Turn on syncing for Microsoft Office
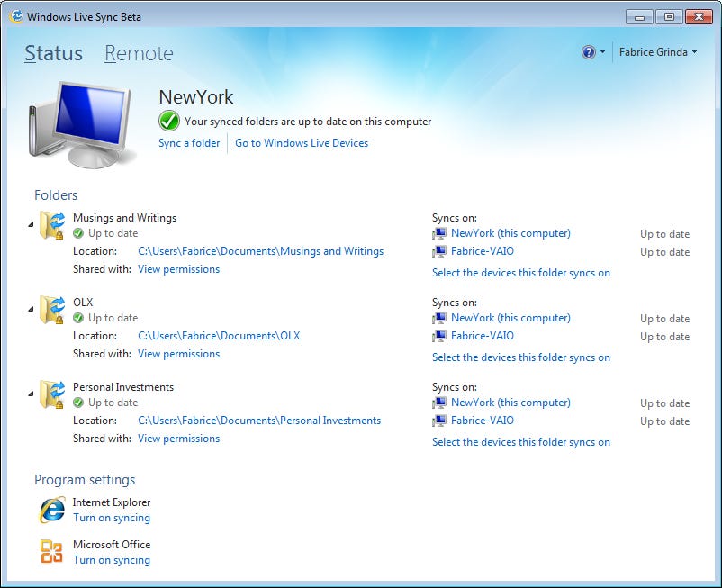722x588 pixels. [x=112, y=560]
